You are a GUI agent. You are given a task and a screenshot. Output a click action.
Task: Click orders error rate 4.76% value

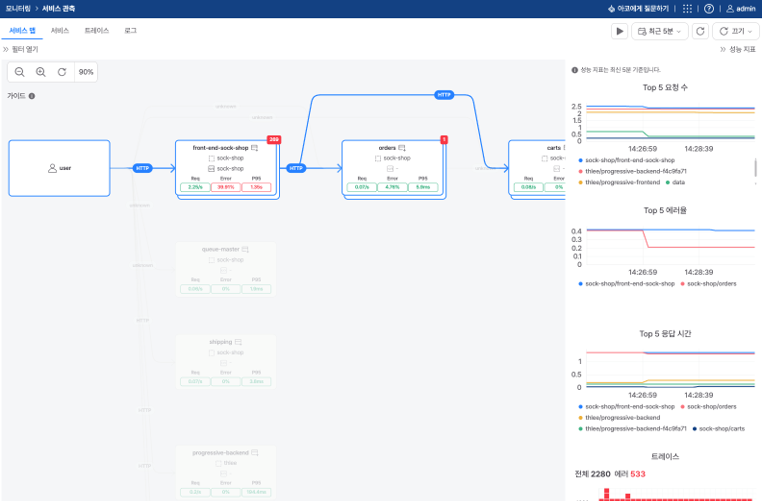click(x=392, y=187)
